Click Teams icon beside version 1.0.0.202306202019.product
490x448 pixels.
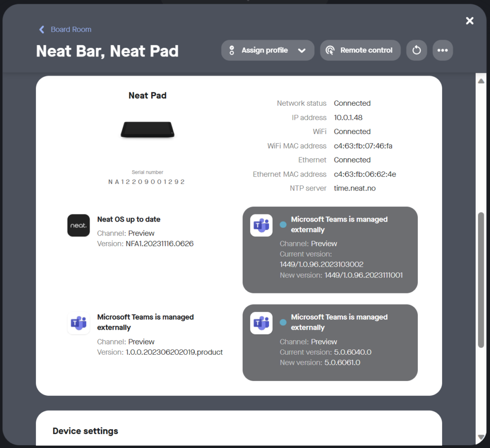pos(78,323)
